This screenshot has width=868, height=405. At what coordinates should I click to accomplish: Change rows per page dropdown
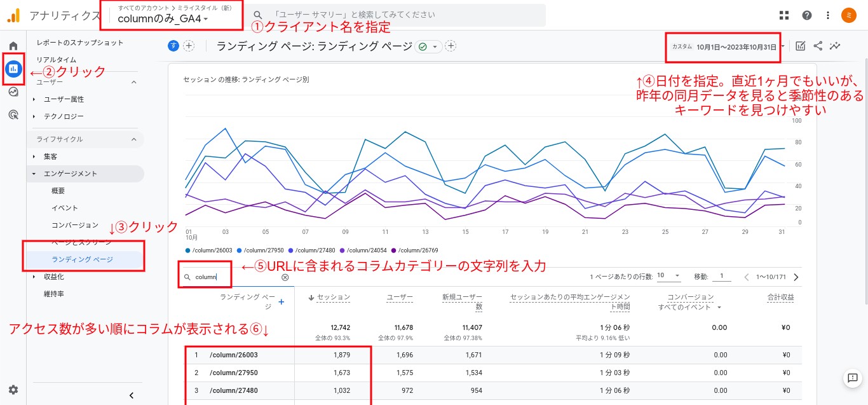[x=668, y=277]
